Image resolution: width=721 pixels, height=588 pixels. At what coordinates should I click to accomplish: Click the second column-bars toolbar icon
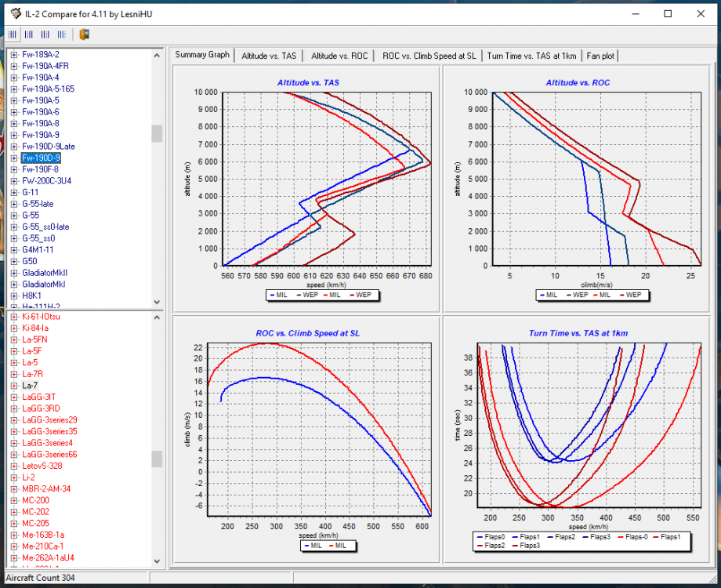[29, 34]
